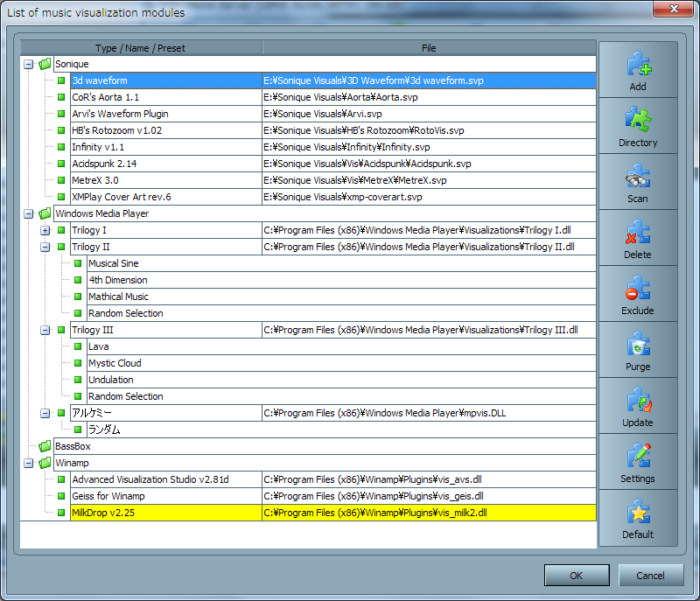Toggle green box for Arvi's Waveform Plugin
The width and height of the screenshot is (700, 601).
61,114
